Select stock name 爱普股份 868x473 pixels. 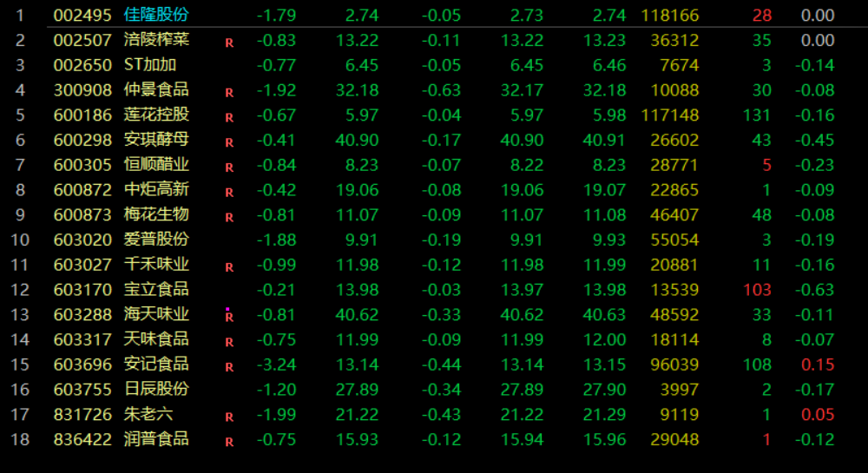(156, 239)
